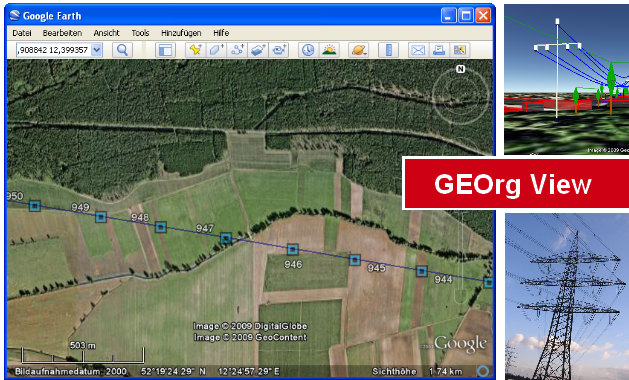Toggle sunlight across the landscape icon
Image resolution: width=629 pixels, height=380 pixels.
click(329, 50)
